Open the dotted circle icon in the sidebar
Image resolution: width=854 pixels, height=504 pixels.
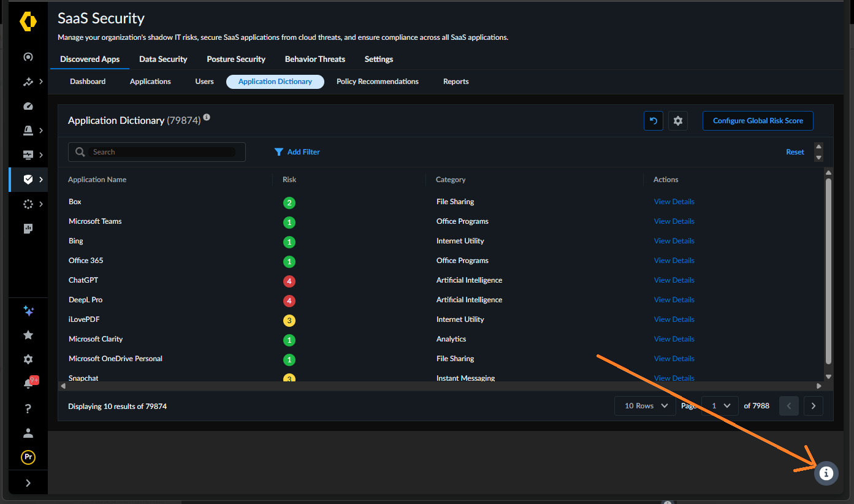coord(28,204)
